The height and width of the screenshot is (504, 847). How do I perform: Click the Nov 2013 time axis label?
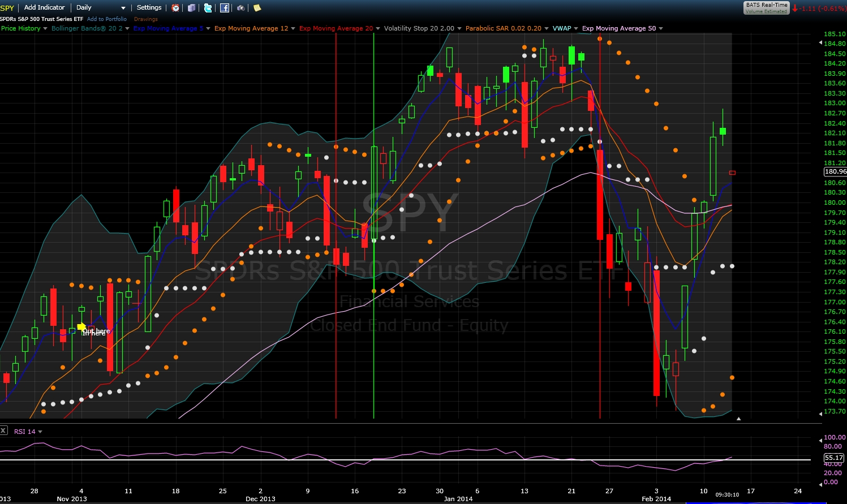click(x=72, y=499)
